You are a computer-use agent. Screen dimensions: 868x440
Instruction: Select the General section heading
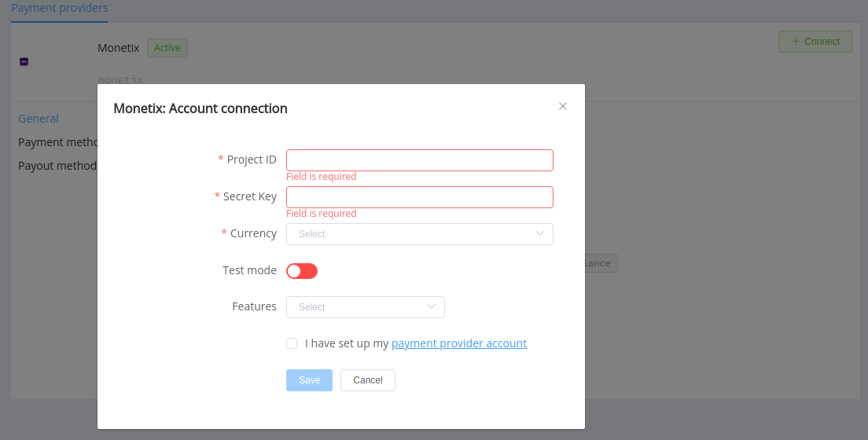tap(39, 119)
